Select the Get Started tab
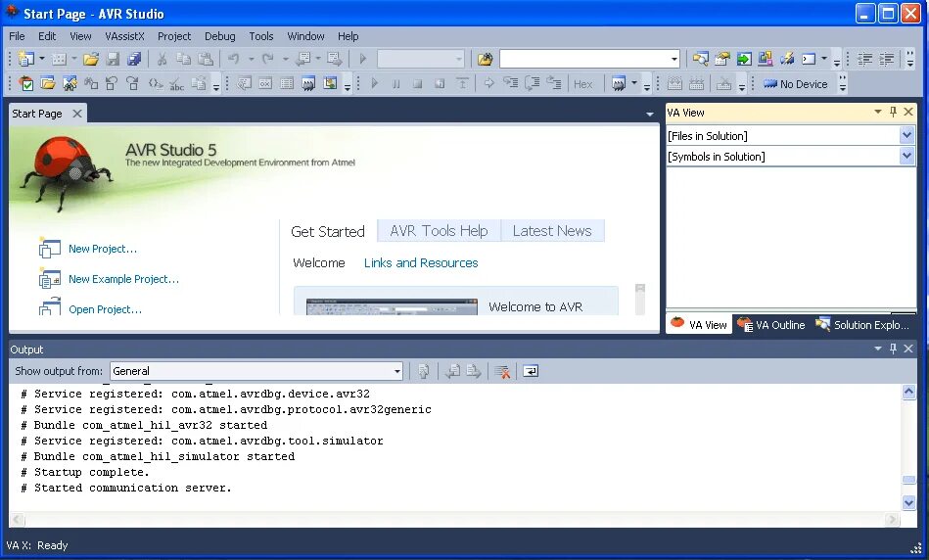This screenshot has width=929, height=560. coord(328,231)
